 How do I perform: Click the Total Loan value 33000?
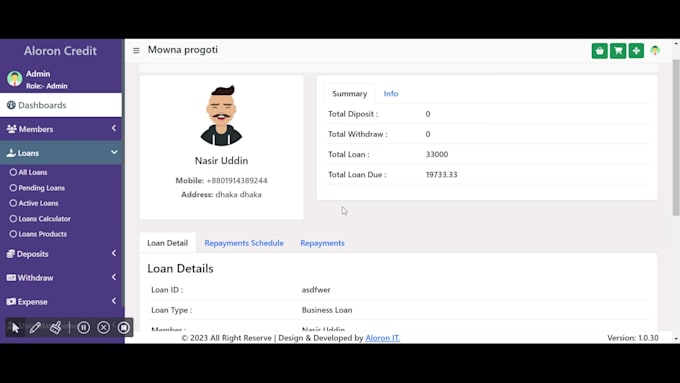coord(437,154)
